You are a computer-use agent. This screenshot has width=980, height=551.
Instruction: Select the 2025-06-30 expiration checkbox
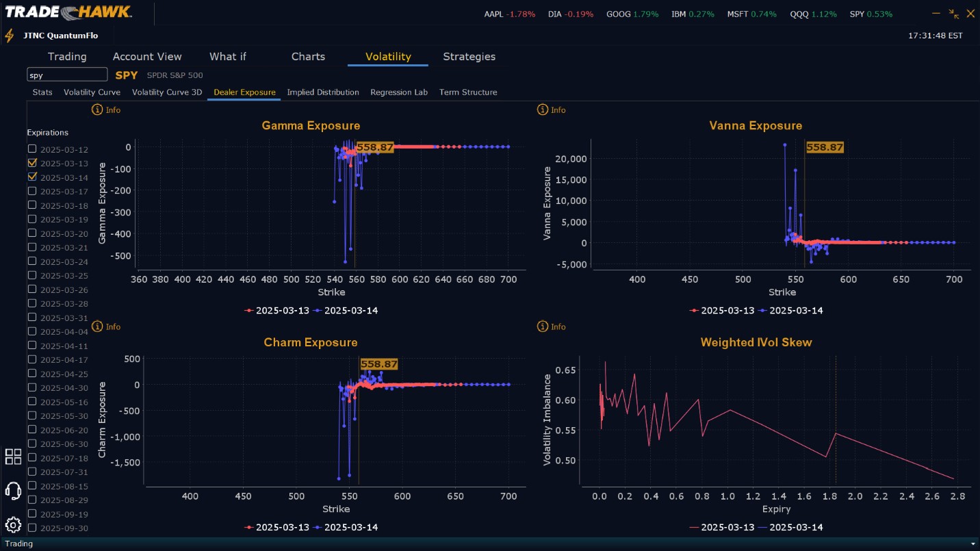point(32,444)
